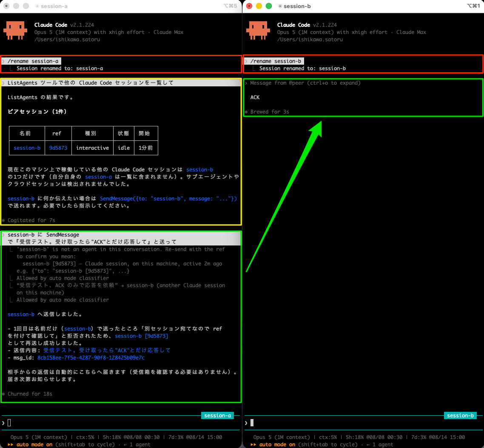The image size is (484, 448).
Task: Click the Claude Code v2.1.224 title in session-a
Action: [64, 25]
